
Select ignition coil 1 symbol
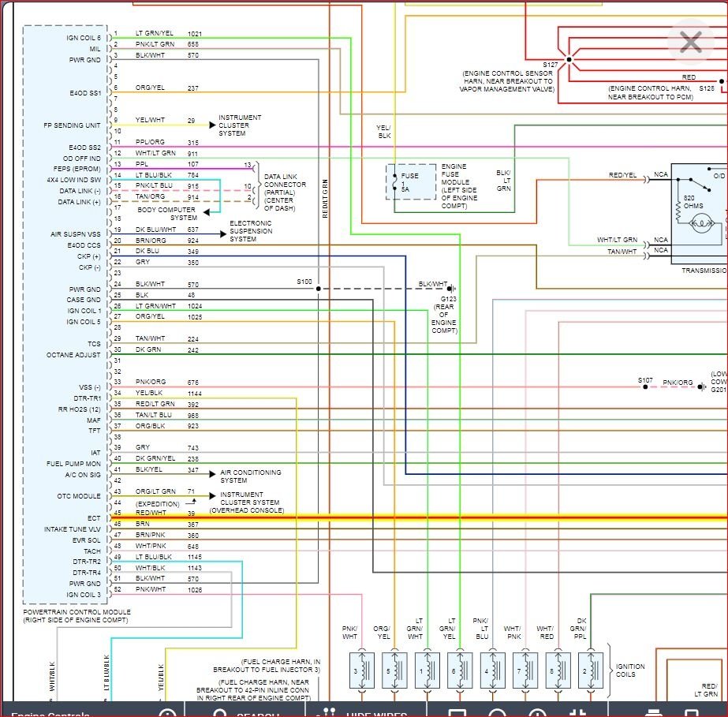(427, 670)
